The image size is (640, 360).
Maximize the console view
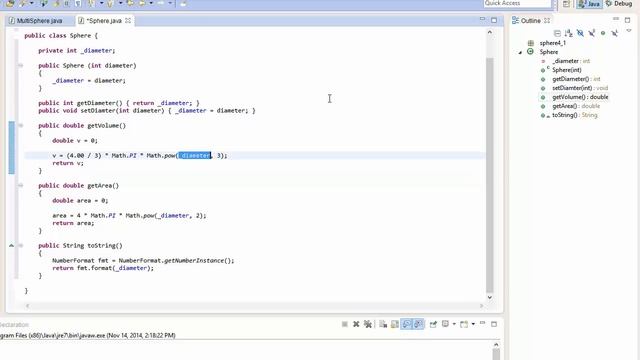(x=494, y=324)
